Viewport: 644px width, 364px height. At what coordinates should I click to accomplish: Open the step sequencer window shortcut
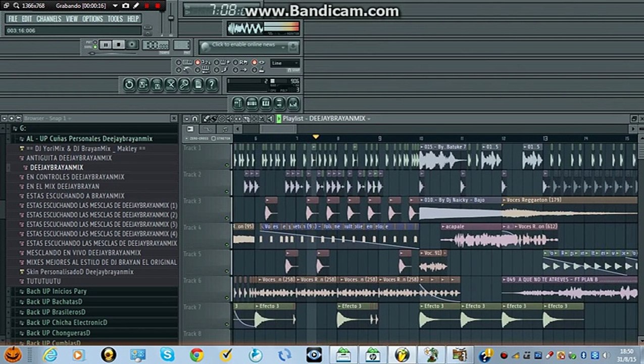coord(252,104)
